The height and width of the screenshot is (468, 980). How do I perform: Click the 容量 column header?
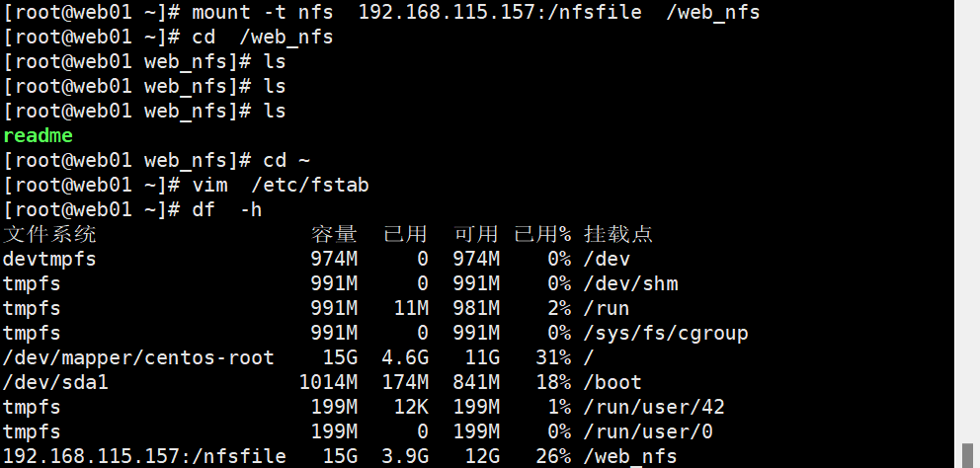tap(334, 234)
